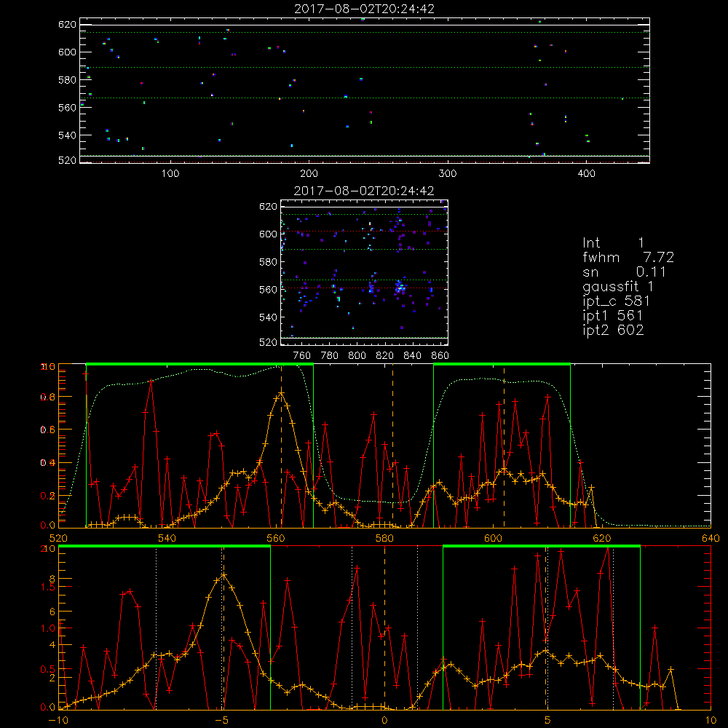Click the red y-axis label 1.5
The height and width of the screenshot is (728, 728).
(x=48, y=587)
